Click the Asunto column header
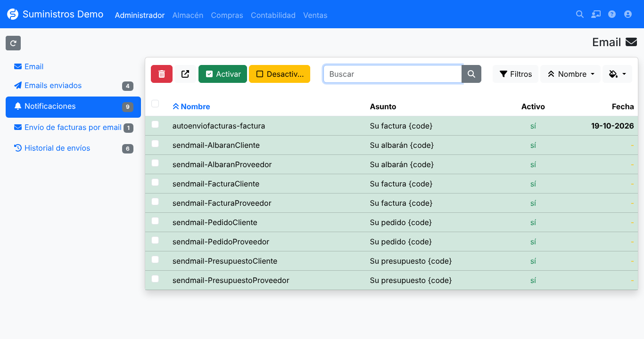The image size is (644, 339). 383,107
